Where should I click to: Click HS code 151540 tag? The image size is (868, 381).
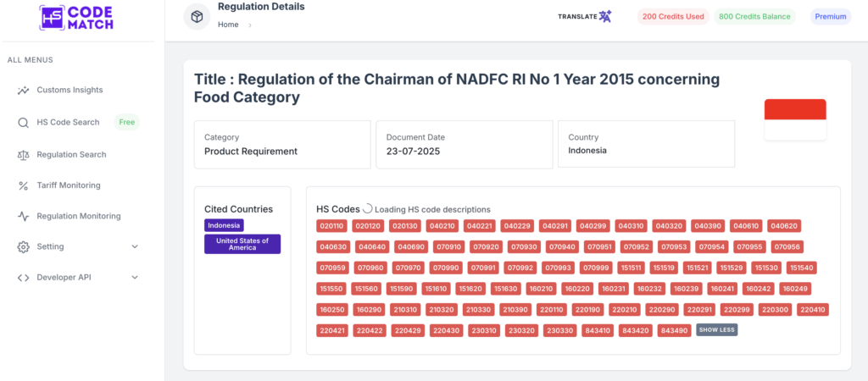tap(802, 268)
